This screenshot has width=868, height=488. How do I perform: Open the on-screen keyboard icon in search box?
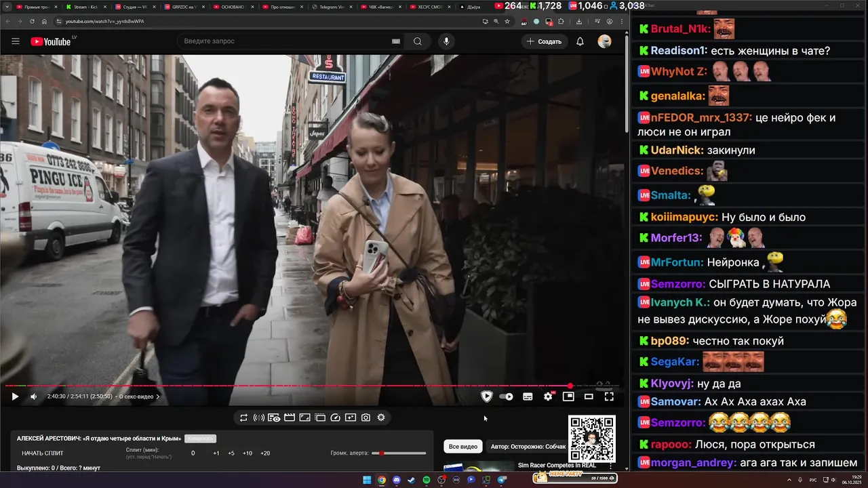pyautogui.click(x=395, y=41)
